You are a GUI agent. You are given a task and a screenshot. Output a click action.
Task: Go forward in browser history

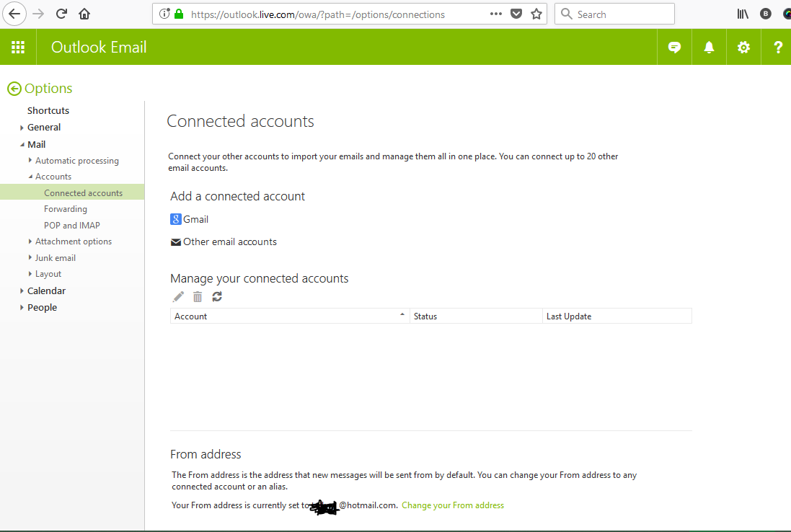38,14
